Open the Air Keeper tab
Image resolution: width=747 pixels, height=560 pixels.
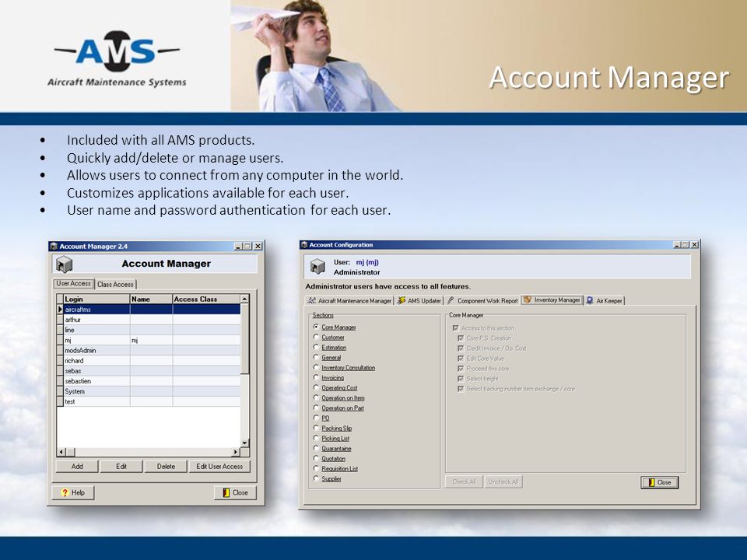click(x=604, y=300)
